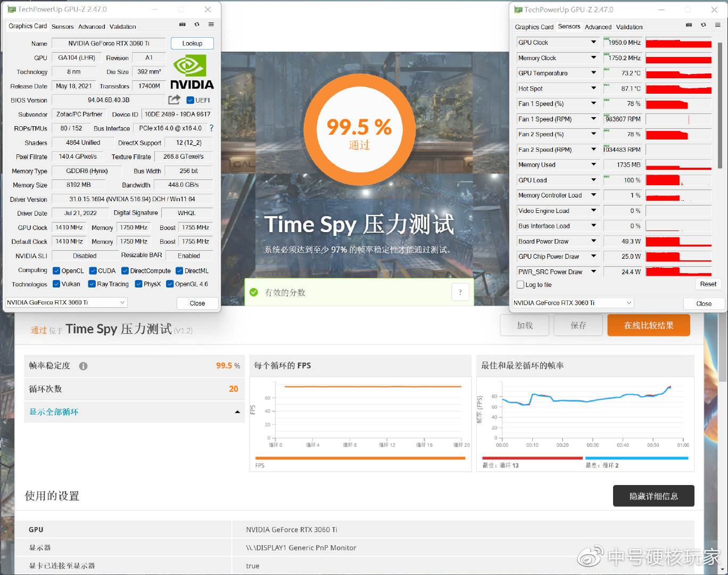Toggle DirectCompute checkbox

pyautogui.click(x=125, y=271)
